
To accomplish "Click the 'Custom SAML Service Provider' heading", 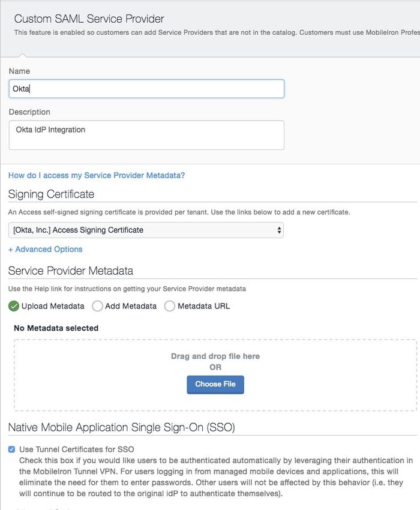I will [x=89, y=19].
